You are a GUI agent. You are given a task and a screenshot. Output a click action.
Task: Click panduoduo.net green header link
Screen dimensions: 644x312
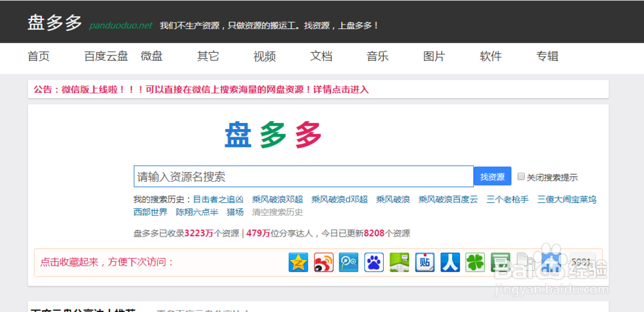[121, 26]
